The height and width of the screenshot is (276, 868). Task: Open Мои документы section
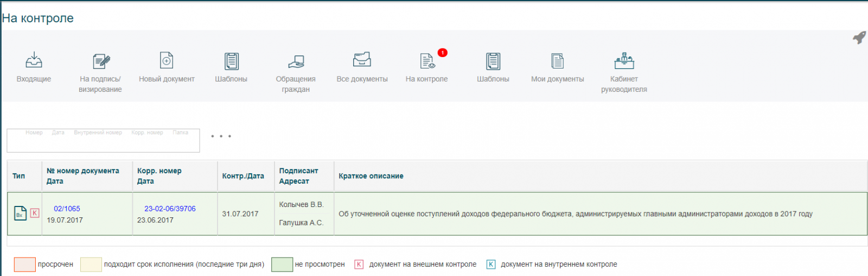[557, 61]
